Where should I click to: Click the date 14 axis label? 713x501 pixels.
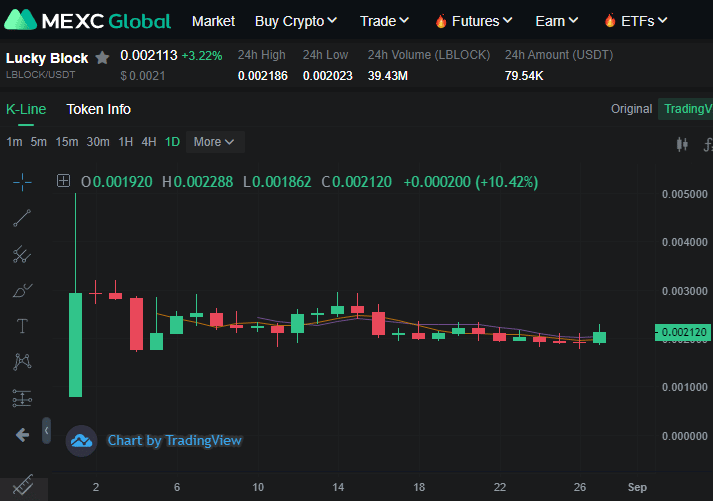(338, 487)
